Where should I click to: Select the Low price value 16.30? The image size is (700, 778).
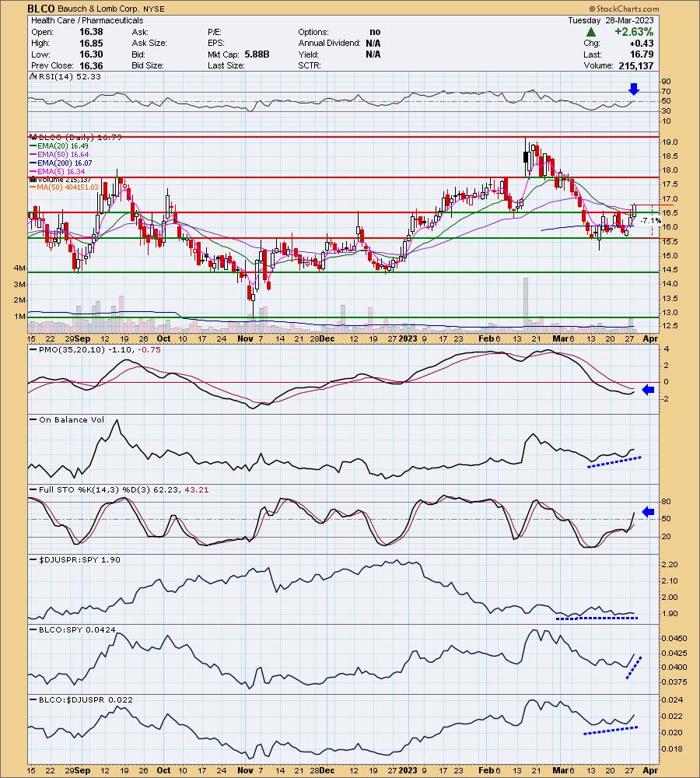point(91,54)
